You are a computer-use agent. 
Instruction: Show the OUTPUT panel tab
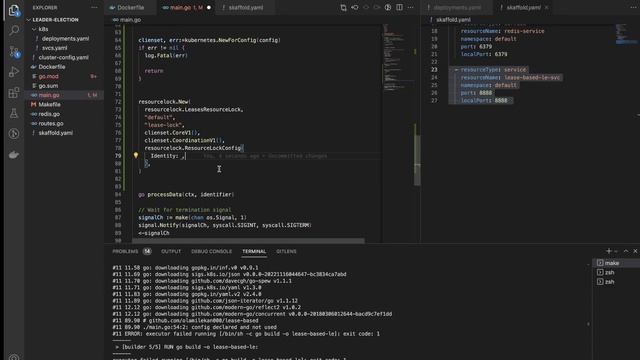point(171,251)
